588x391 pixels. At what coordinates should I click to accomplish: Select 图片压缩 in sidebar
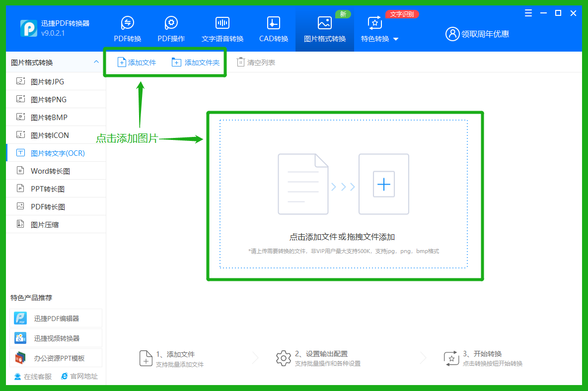tap(56, 224)
